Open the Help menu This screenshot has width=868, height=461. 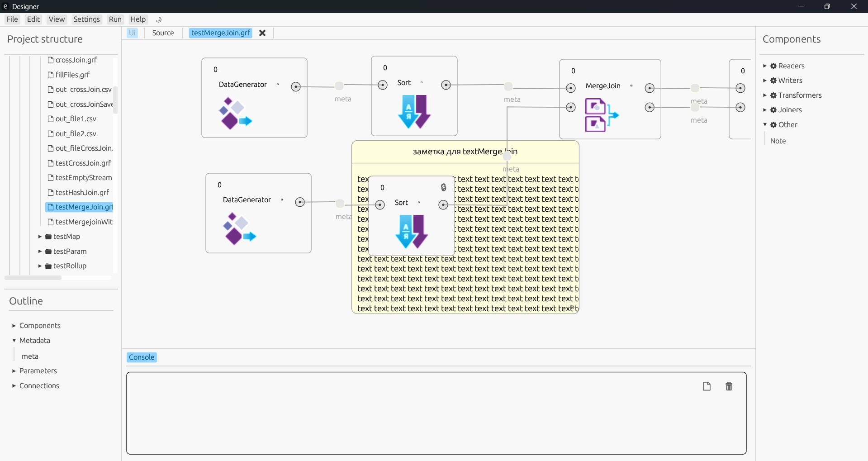click(138, 19)
